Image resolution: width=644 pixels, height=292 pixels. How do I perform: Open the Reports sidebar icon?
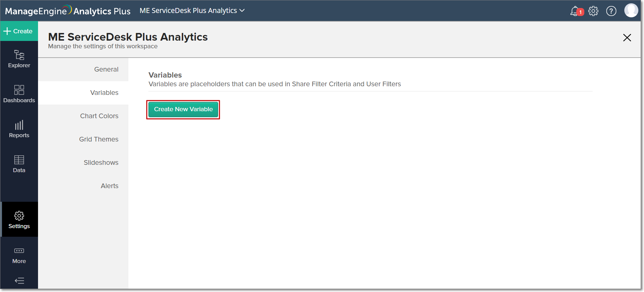(19, 129)
